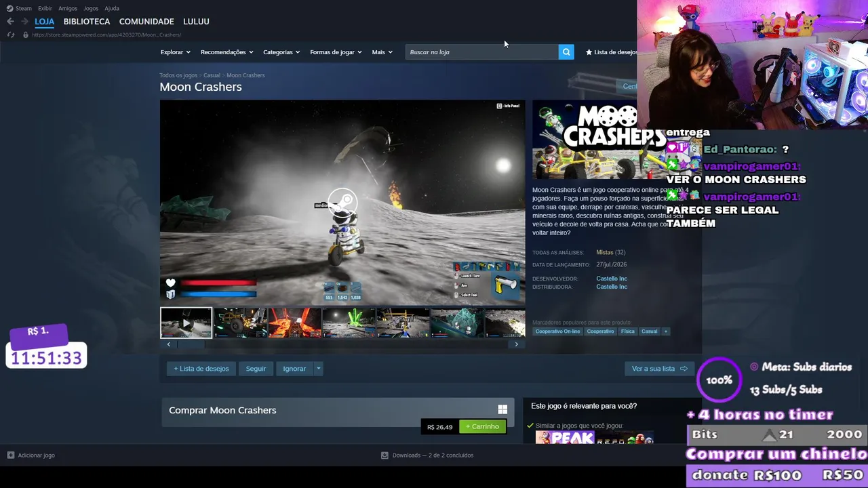Open the Exibir menu

45,8
